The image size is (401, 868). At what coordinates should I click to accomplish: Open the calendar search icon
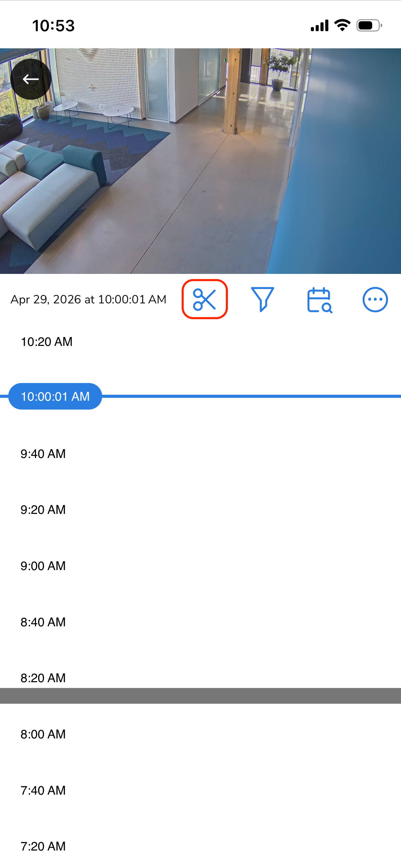[320, 300]
